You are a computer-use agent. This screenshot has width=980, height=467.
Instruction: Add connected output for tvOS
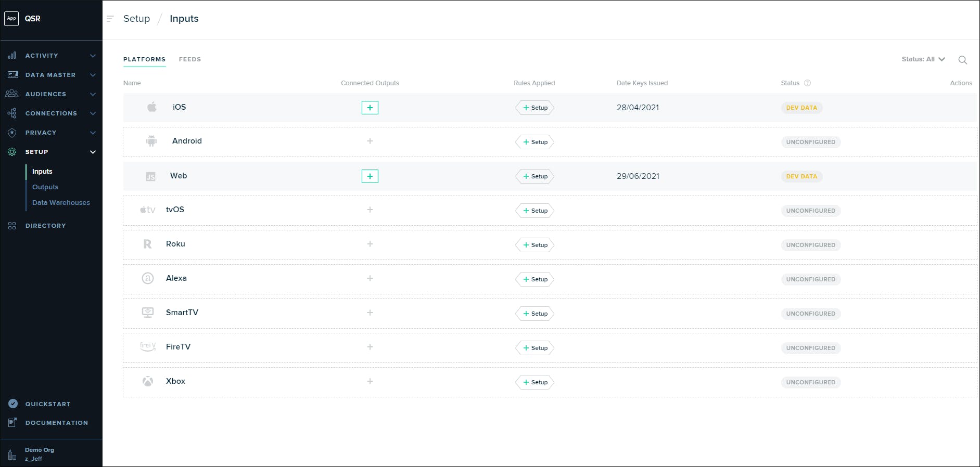click(370, 210)
